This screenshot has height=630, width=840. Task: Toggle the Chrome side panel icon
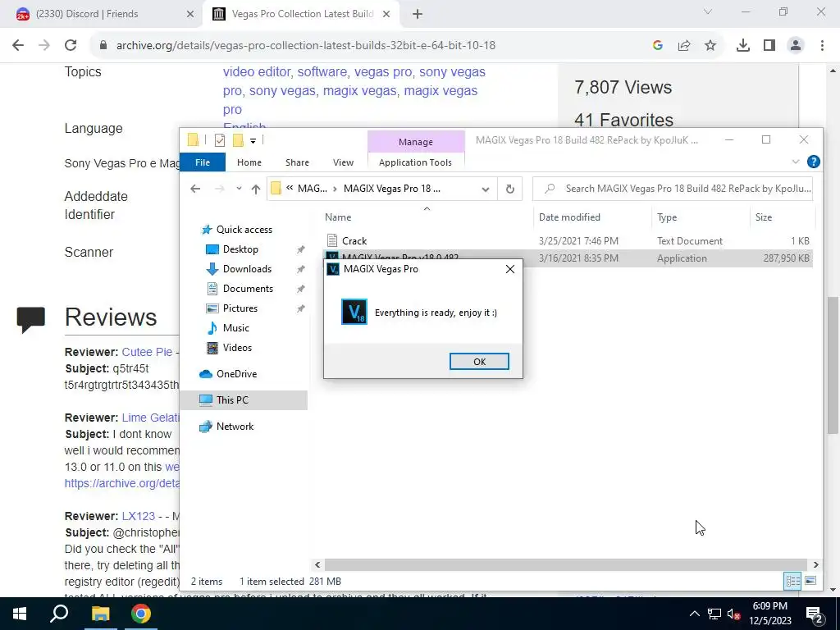[769, 46]
